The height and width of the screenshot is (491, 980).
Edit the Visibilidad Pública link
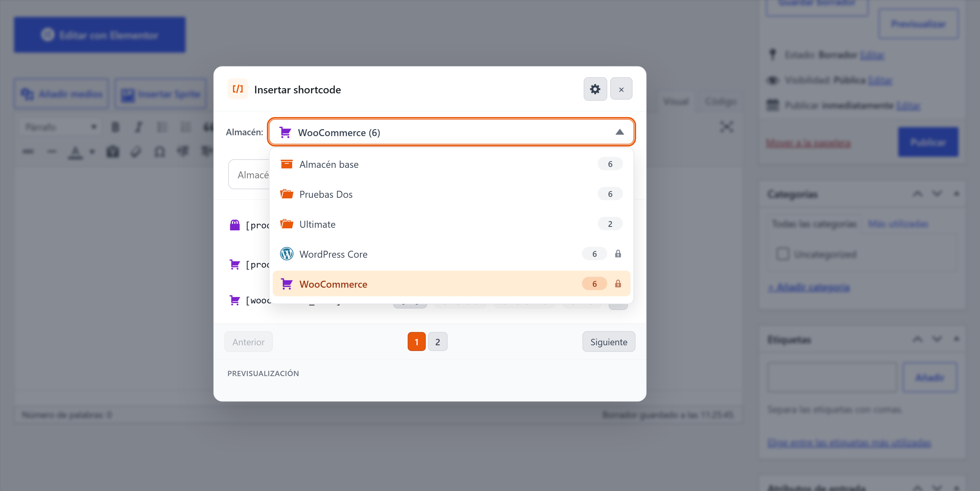880,80
